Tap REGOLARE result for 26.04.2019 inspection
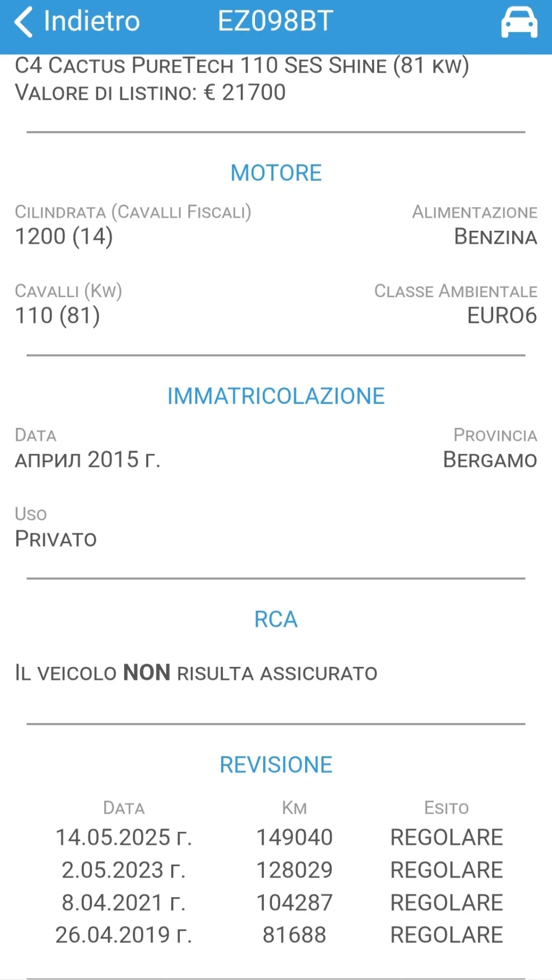 [x=446, y=935]
